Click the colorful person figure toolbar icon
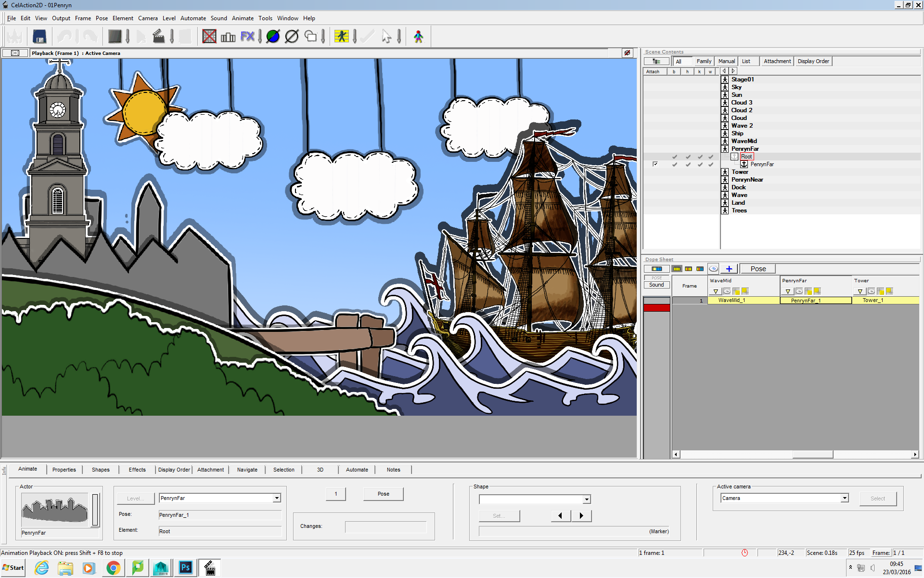This screenshot has width=924, height=578. (419, 37)
